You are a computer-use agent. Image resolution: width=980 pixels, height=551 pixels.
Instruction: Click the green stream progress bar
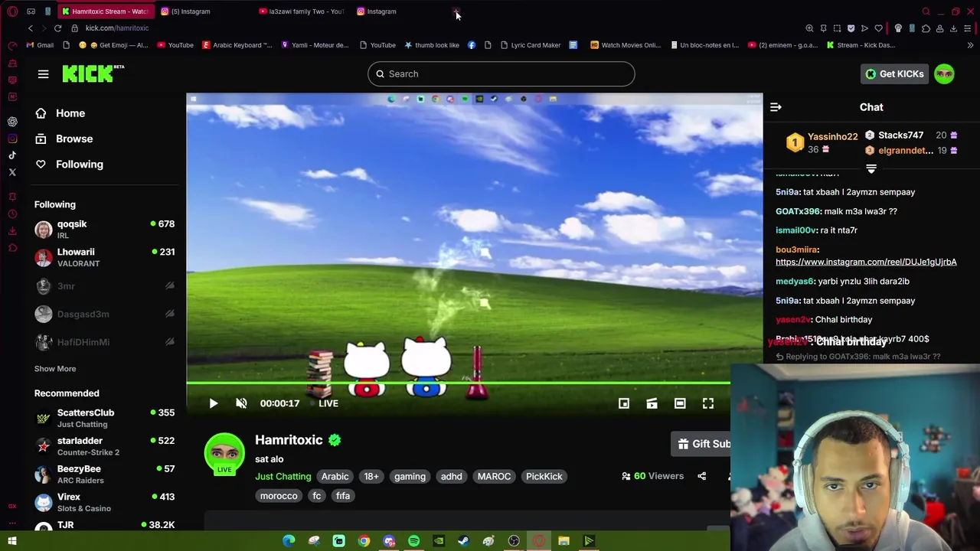coord(458,383)
